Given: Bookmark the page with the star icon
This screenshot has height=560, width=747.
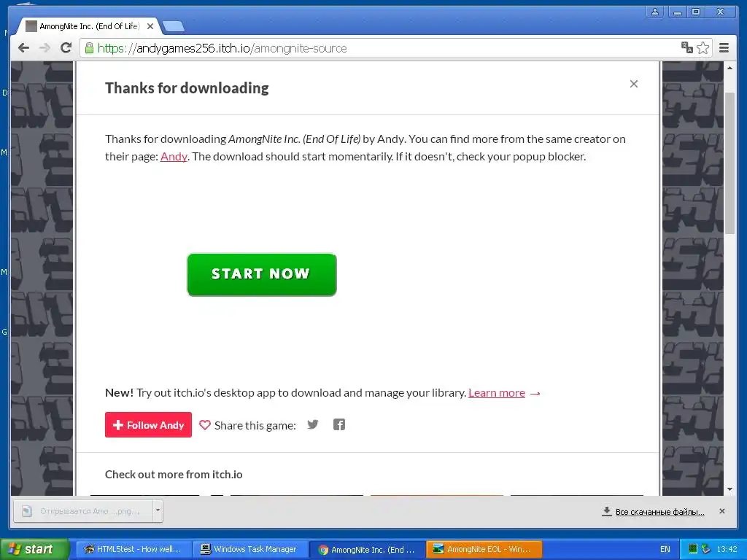Looking at the screenshot, I should tap(703, 47).
